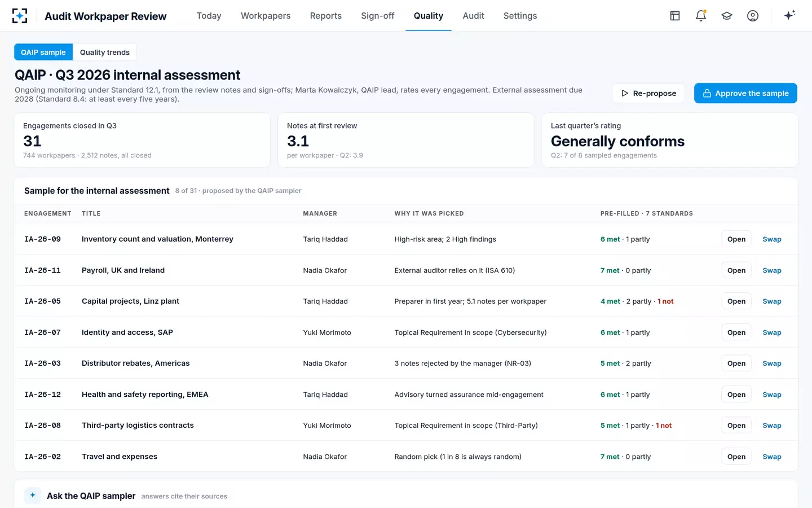
Task: Swap Identity and access, SAP row
Action: [772, 332]
